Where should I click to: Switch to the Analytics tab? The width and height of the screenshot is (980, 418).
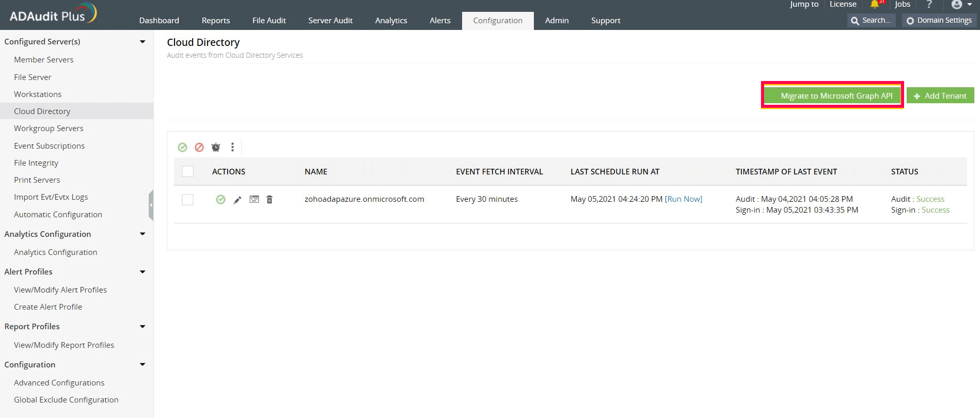tap(391, 21)
